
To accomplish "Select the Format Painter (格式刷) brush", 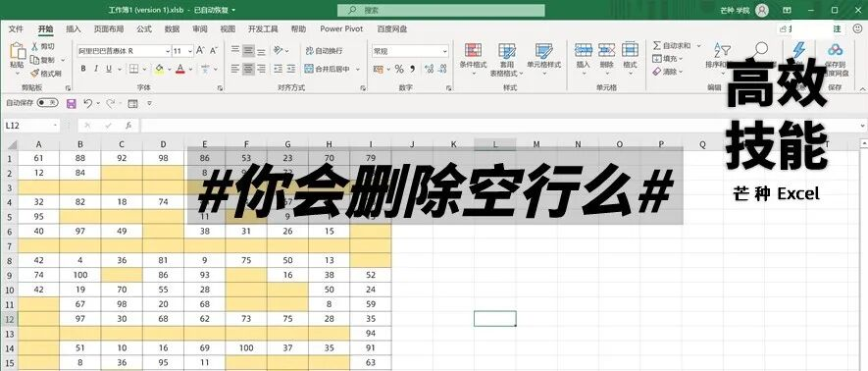I will [34, 73].
